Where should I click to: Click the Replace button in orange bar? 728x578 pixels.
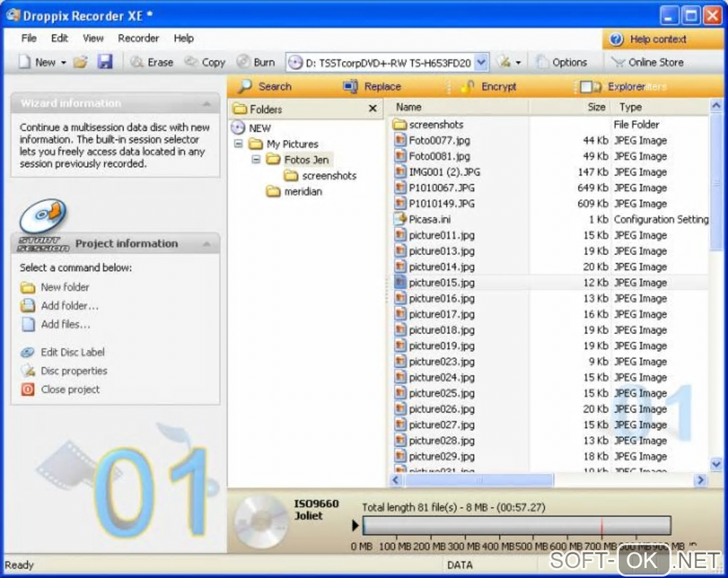[x=371, y=86]
